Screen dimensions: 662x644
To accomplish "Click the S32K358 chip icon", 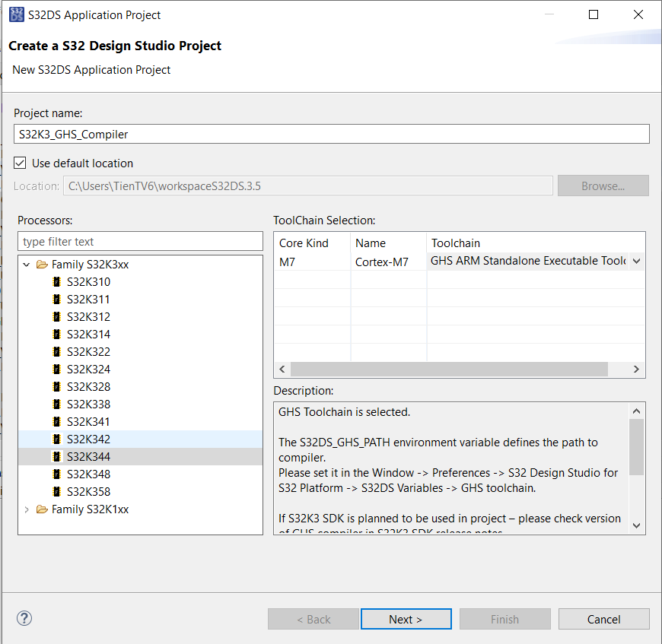I will pyautogui.click(x=56, y=492).
